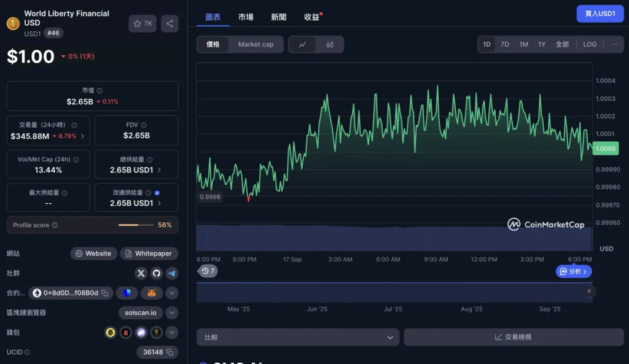Open the GitHub community link

pyautogui.click(x=157, y=273)
